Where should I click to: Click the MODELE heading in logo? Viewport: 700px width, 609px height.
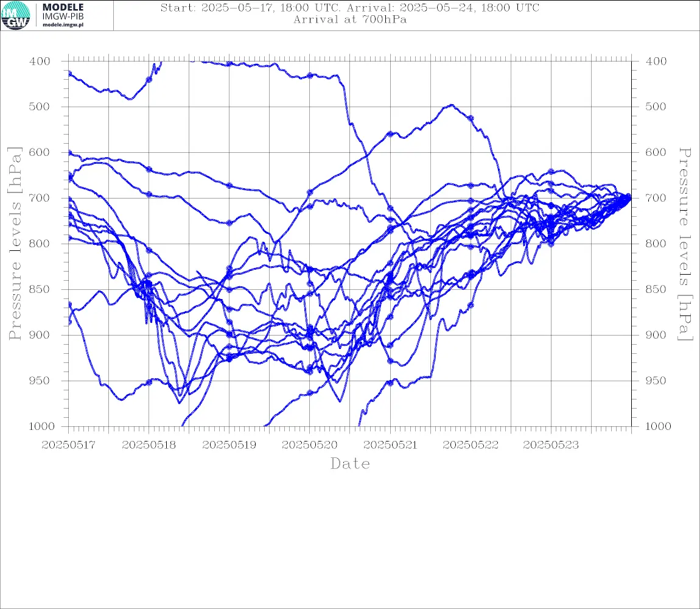(63, 7)
